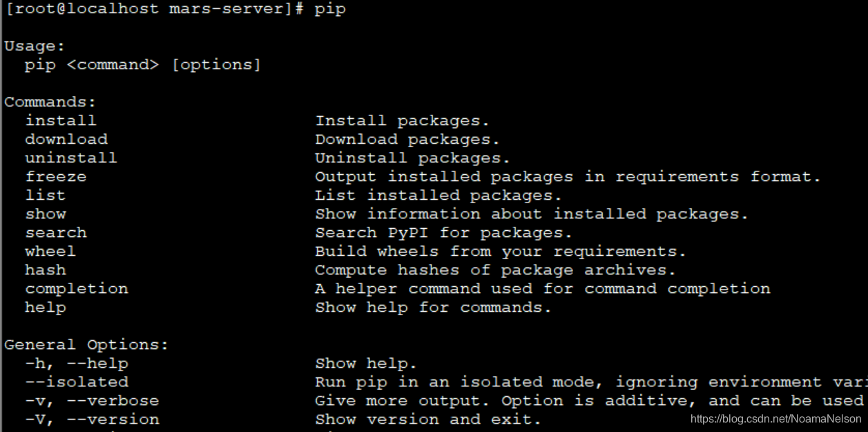Viewport: 868px width, 432px height.
Task: Click the 'completion' command name
Action: [77, 289]
